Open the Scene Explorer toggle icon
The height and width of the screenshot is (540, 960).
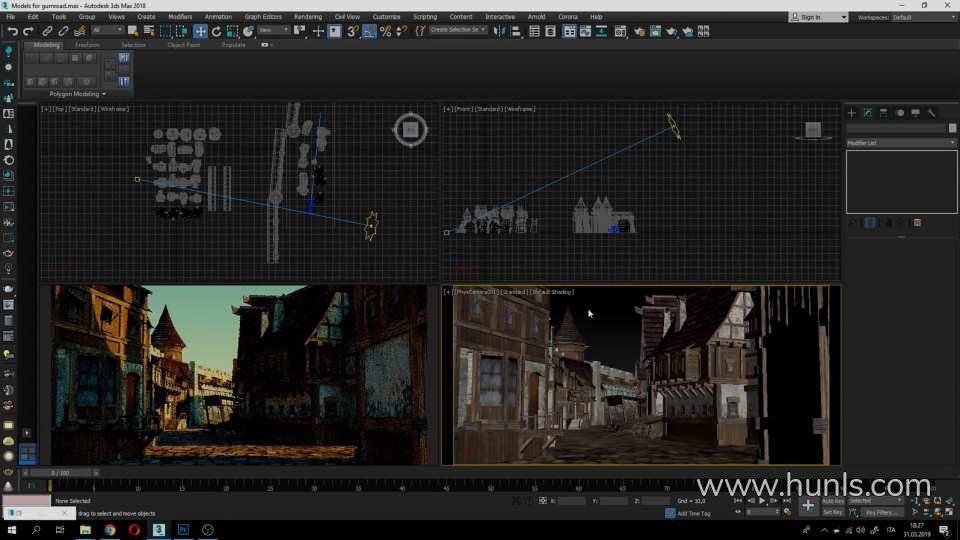coord(534,31)
